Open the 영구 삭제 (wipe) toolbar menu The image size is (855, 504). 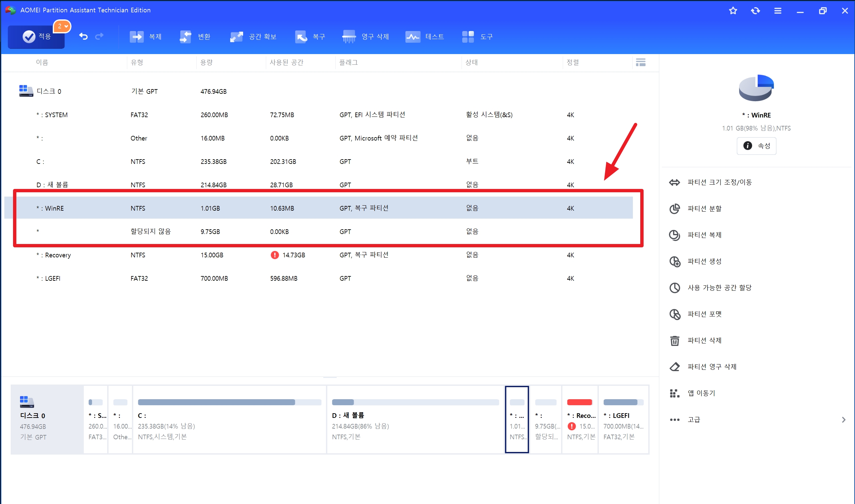[365, 36]
